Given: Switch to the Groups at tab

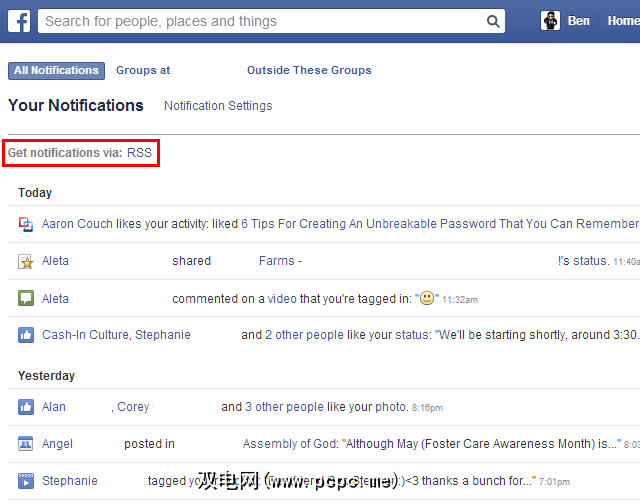Looking at the screenshot, I should pos(143,70).
